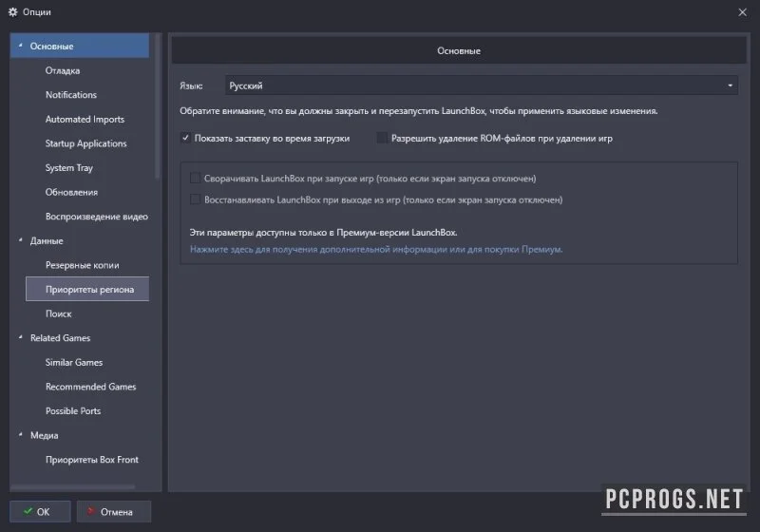The image size is (760, 532).
Task: Confirm settings with the OK button
Action: [40, 512]
